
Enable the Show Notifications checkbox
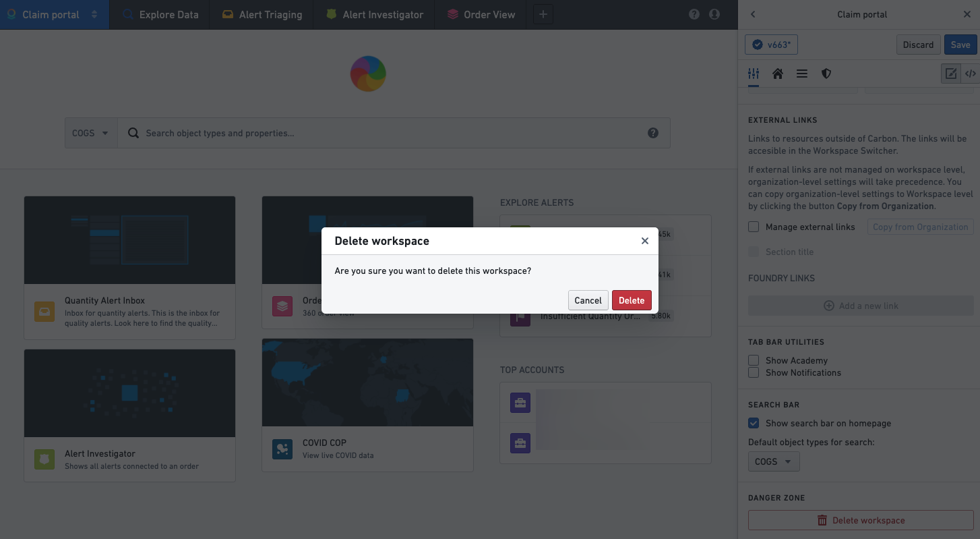click(x=754, y=372)
